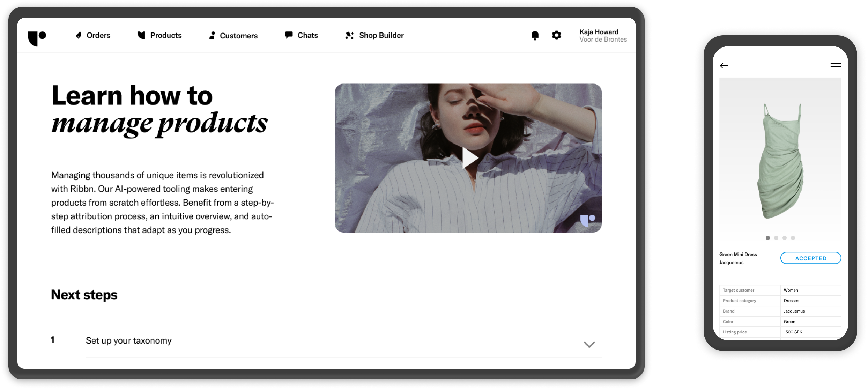Image resolution: width=868 pixels, height=389 pixels.
Task: Select the first carousel dot
Action: (x=767, y=238)
